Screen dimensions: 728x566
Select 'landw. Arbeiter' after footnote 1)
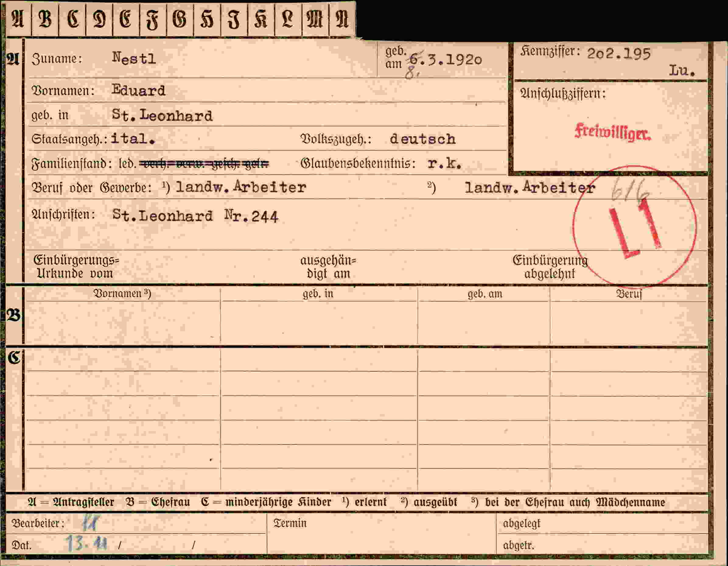coord(241,187)
